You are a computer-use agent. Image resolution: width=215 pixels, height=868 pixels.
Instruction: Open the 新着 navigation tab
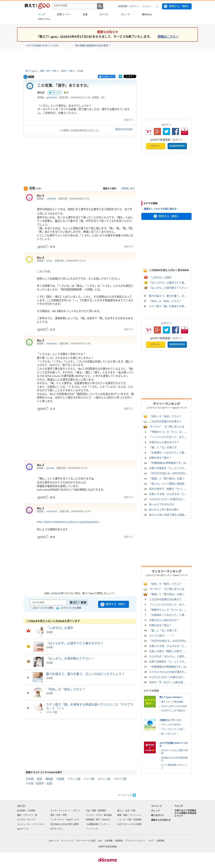pos(85,15)
